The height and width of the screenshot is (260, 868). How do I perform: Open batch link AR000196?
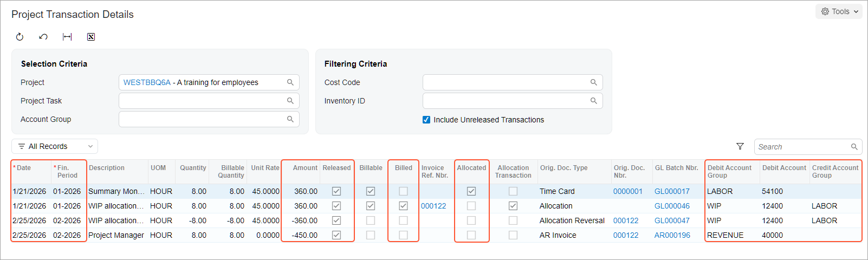coord(672,235)
